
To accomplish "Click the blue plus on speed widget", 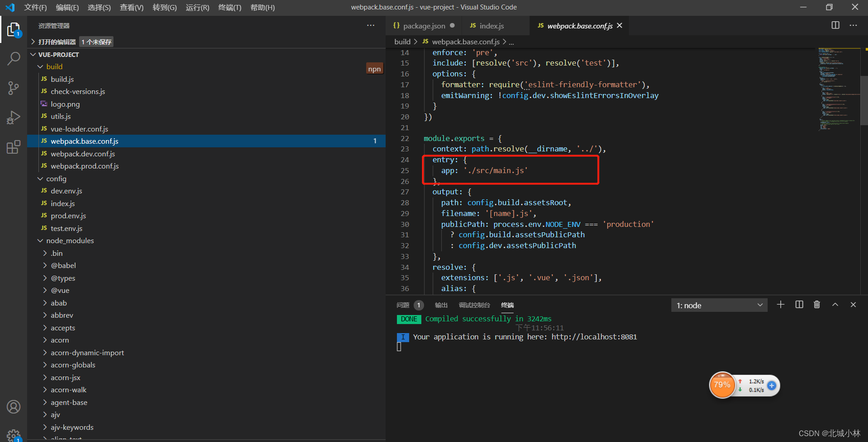I will click(772, 386).
